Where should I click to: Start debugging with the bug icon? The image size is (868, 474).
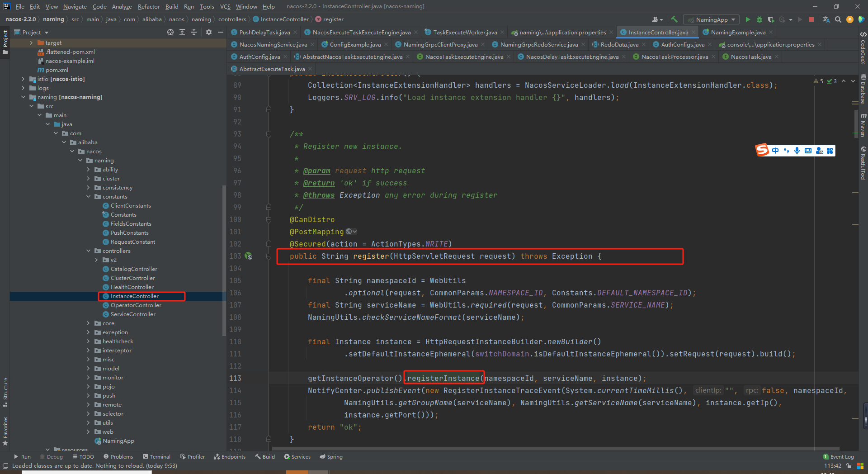(x=759, y=19)
